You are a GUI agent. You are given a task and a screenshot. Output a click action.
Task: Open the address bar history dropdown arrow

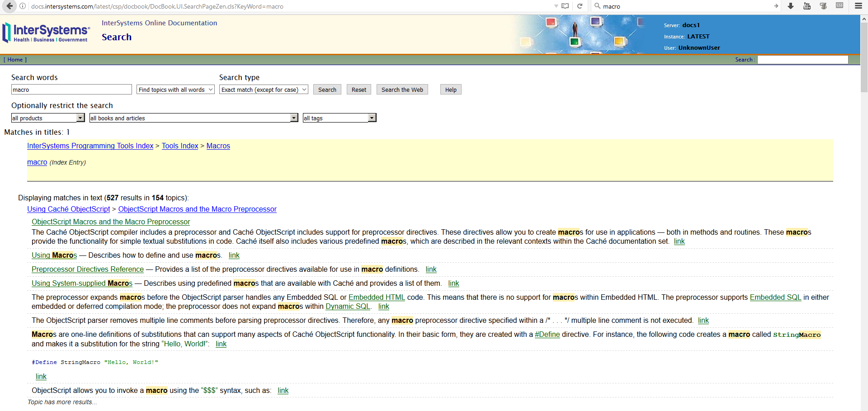[x=556, y=6]
